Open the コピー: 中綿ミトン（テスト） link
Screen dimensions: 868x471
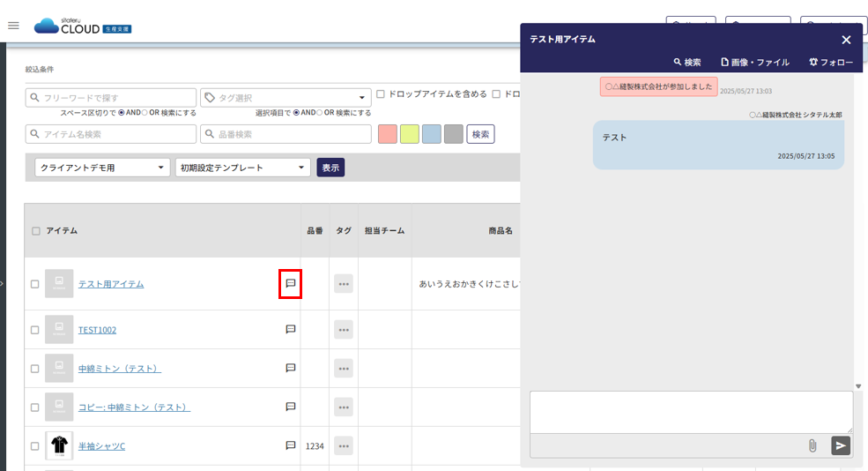[x=134, y=407]
